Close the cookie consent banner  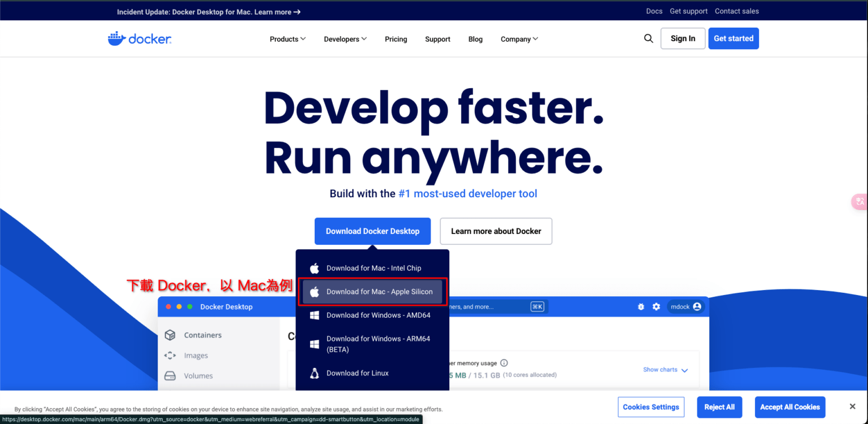pos(852,406)
